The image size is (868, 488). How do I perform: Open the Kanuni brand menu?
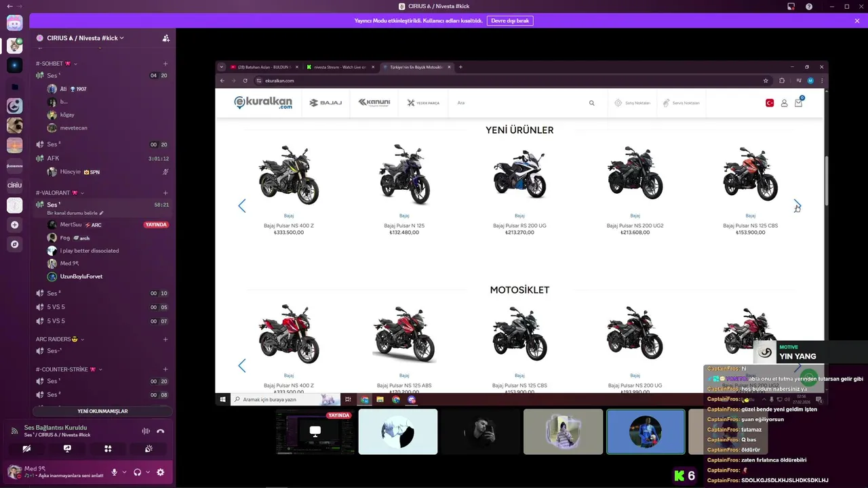tap(374, 103)
